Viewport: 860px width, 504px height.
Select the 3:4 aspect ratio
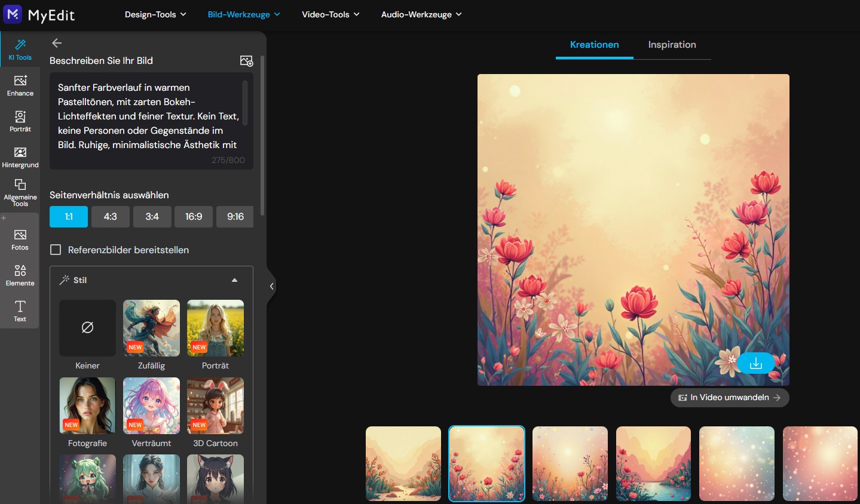tap(152, 217)
